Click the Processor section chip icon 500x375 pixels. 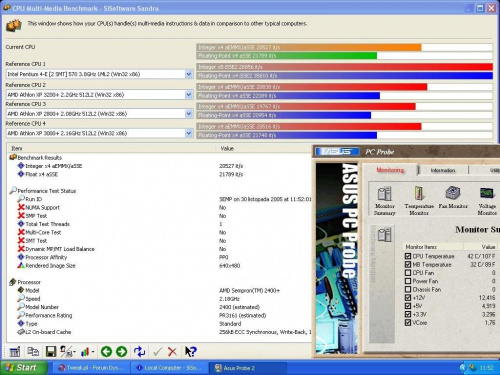click(x=13, y=282)
